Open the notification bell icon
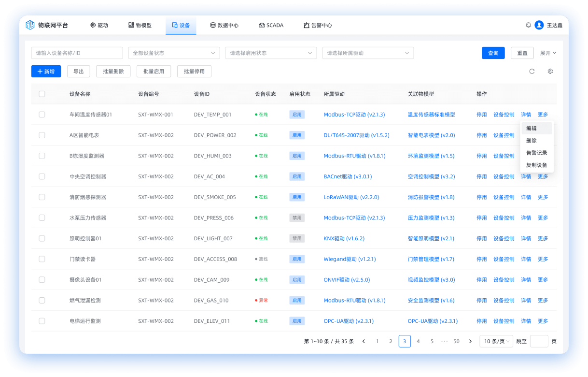This screenshot has width=588, height=377. point(528,25)
